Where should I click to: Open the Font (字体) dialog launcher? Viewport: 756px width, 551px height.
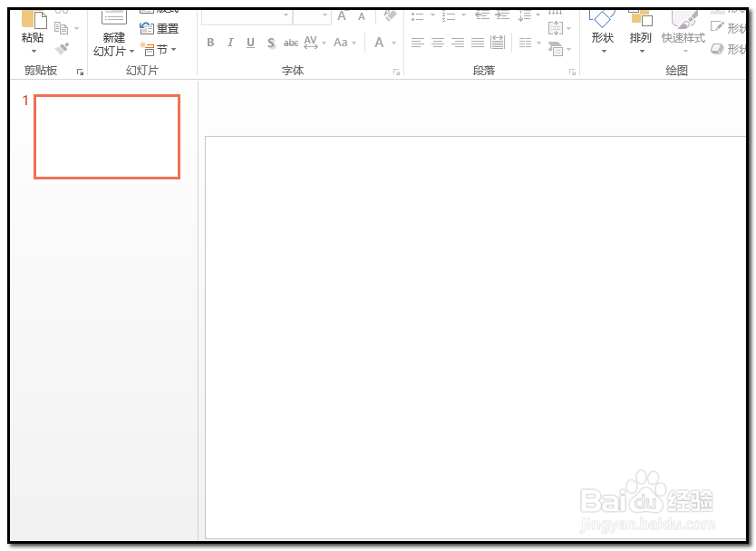[396, 72]
